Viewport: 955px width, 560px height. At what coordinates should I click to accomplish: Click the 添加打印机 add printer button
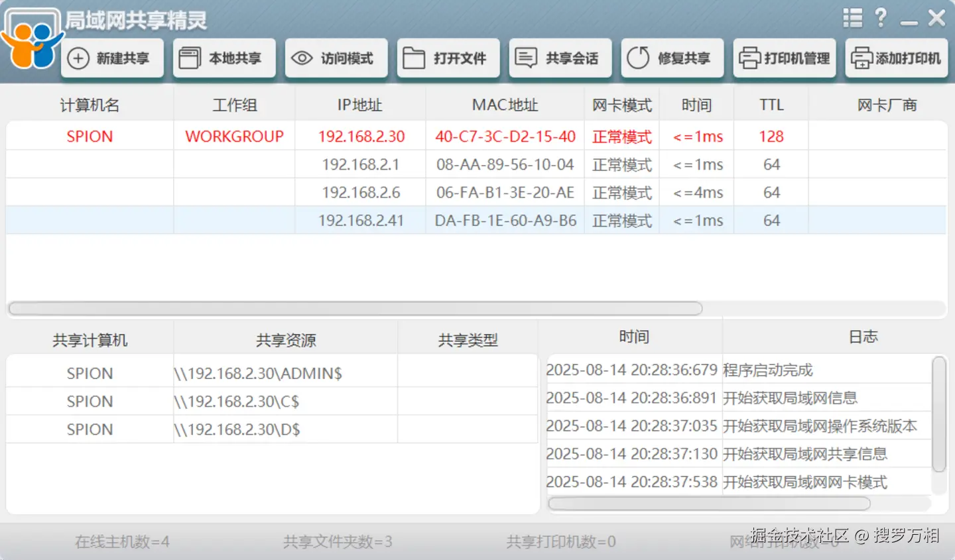897,58
